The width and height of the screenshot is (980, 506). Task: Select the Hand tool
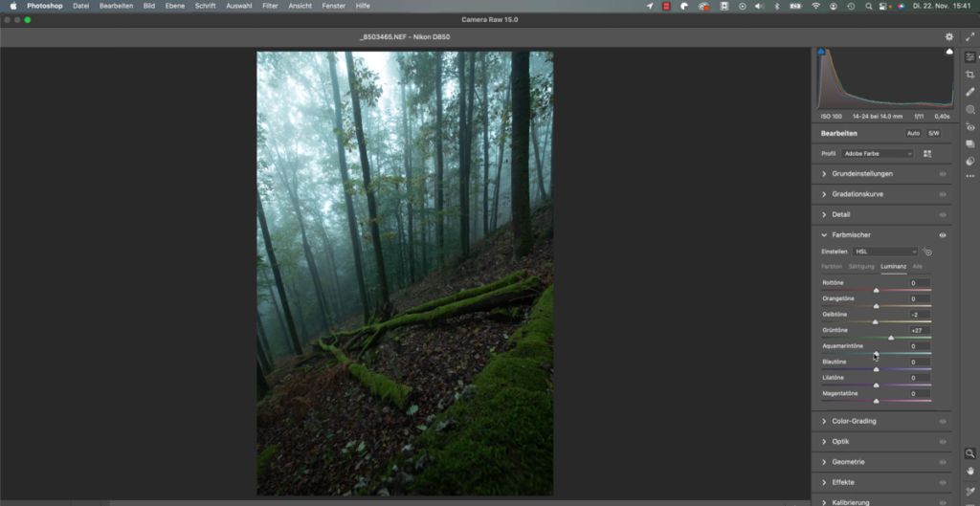tap(970, 471)
